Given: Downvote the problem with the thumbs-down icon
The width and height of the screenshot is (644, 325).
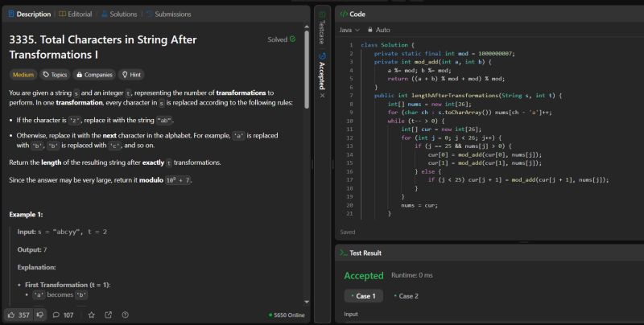Looking at the screenshot, I should (x=39, y=315).
